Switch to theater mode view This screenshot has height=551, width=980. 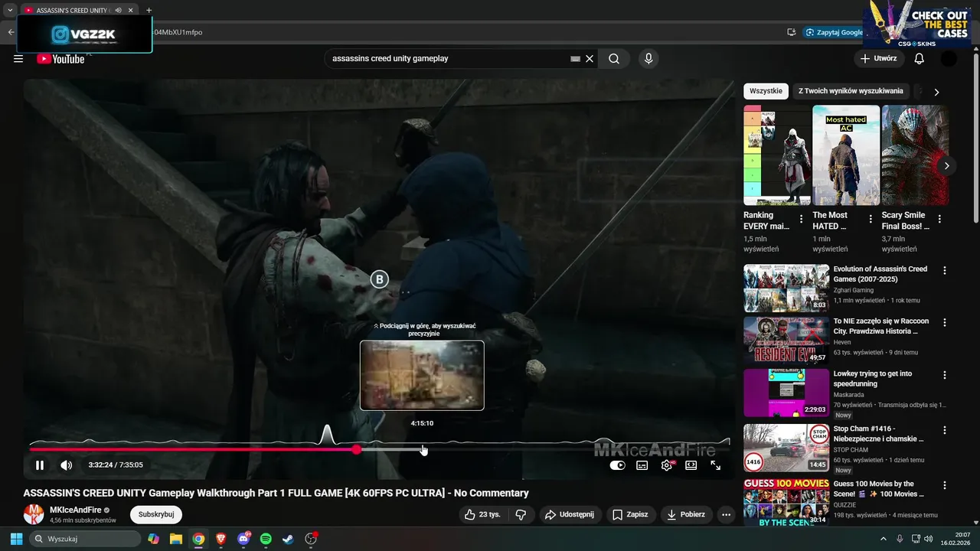[691, 465]
